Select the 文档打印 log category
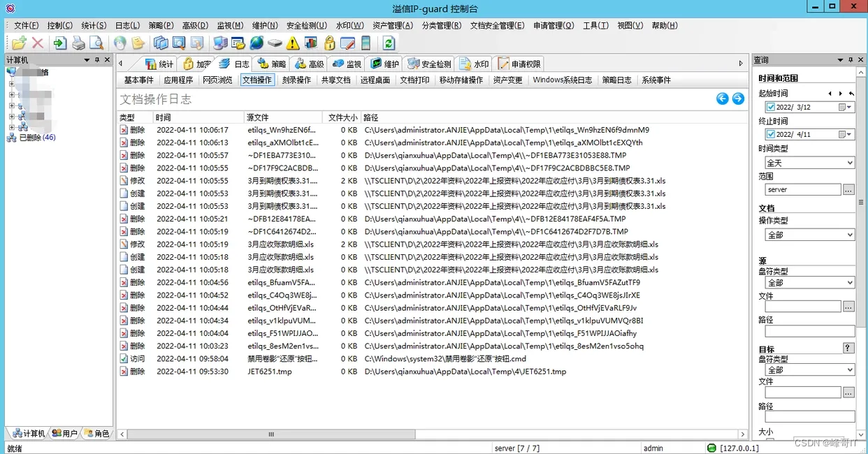Screen dimensions: 868x454 point(414,80)
